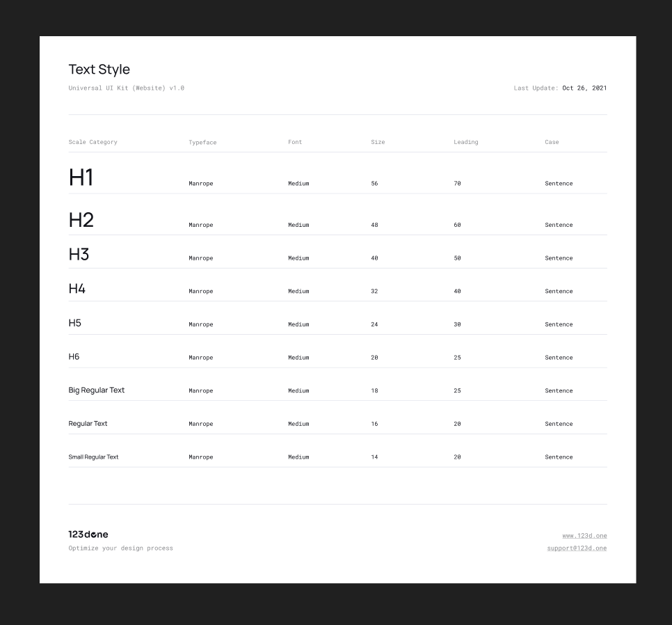Click the Typeface column header
Image resolution: width=672 pixels, height=625 pixels.
tap(202, 142)
